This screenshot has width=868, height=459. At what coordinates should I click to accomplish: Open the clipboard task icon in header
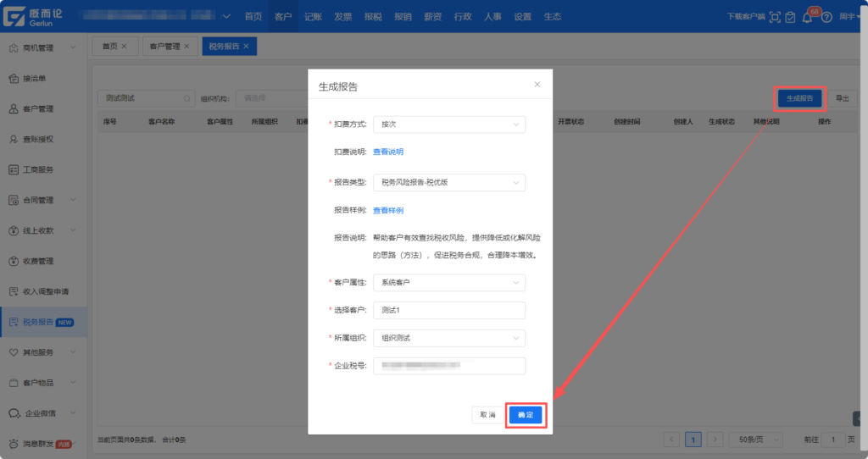point(790,17)
